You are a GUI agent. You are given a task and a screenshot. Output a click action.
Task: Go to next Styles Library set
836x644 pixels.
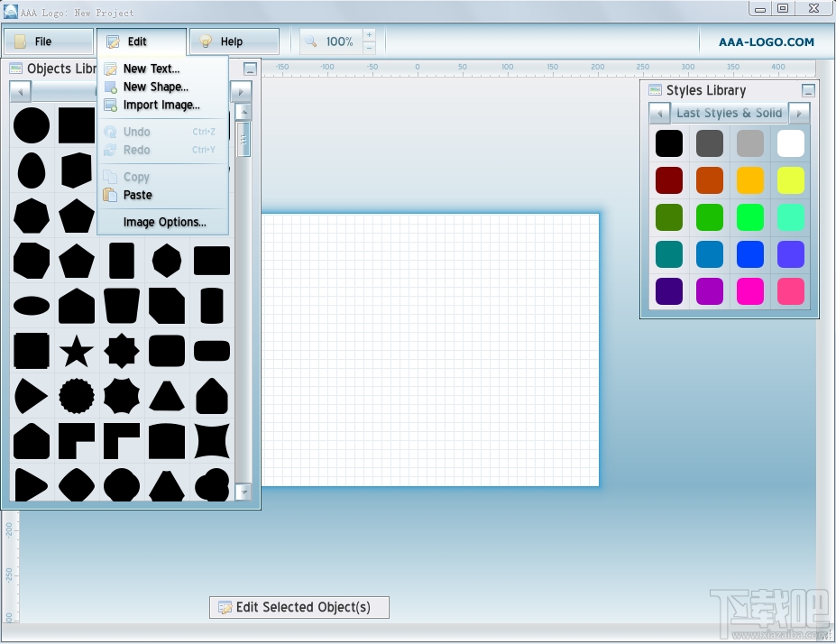coord(799,113)
